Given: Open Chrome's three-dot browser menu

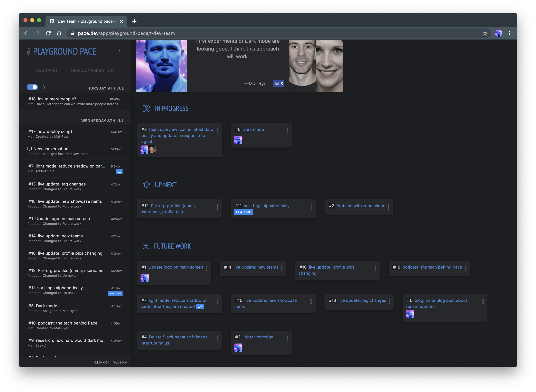Looking at the screenshot, I should 509,33.
